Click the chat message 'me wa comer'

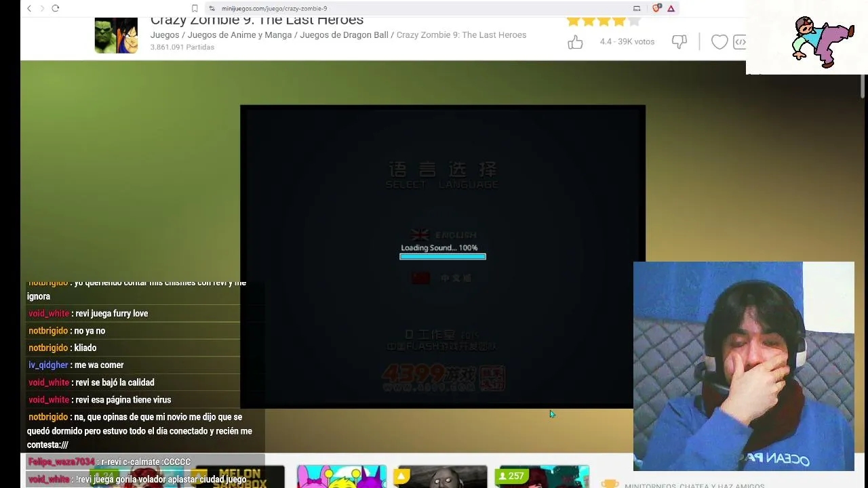tap(99, 365)
